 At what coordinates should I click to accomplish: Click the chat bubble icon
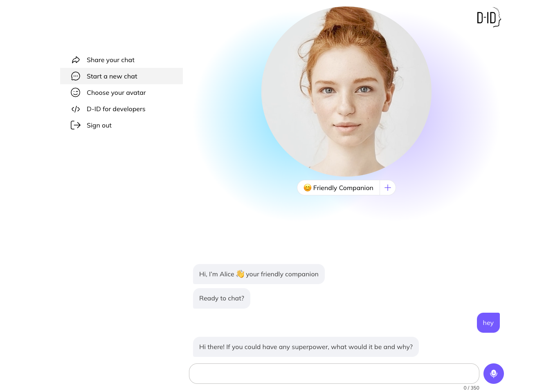click(x=76, y=76)
